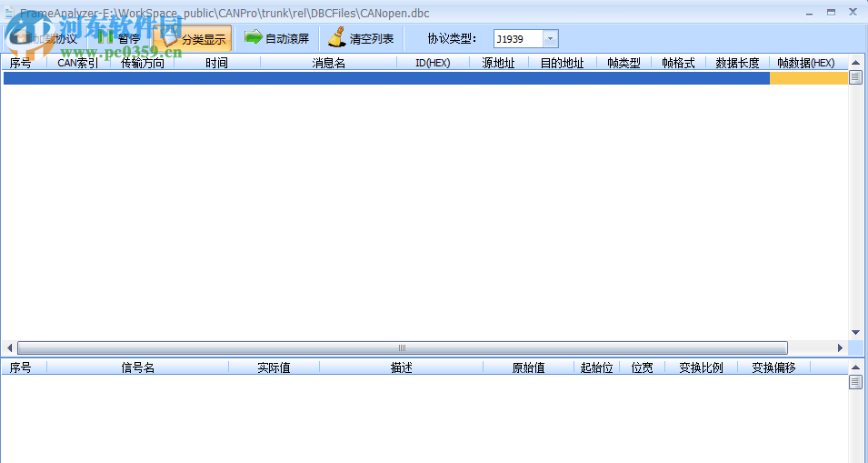Click the 加载协议 load protocol button
Viewport: 868px width, 463px height.
point(45,39)
